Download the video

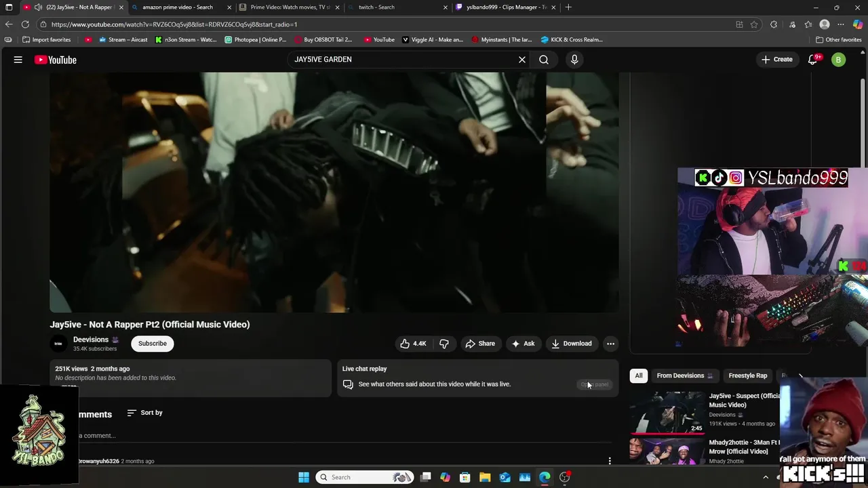coord(571,344)
